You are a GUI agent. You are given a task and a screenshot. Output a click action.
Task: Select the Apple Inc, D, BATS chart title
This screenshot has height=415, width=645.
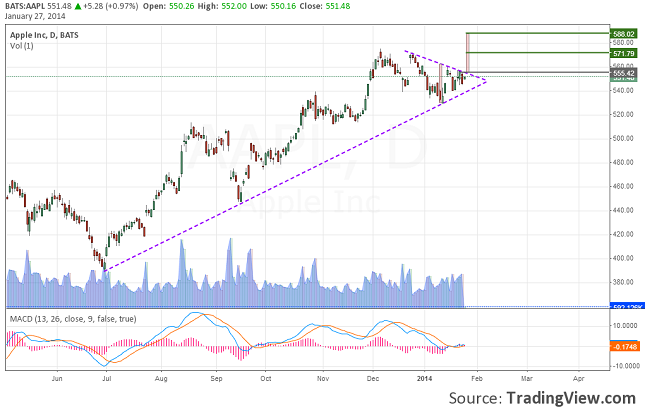click(x=44, y=35)
